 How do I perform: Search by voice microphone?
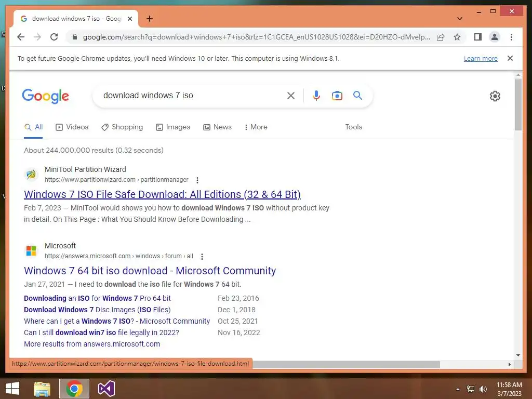(316, 96)
